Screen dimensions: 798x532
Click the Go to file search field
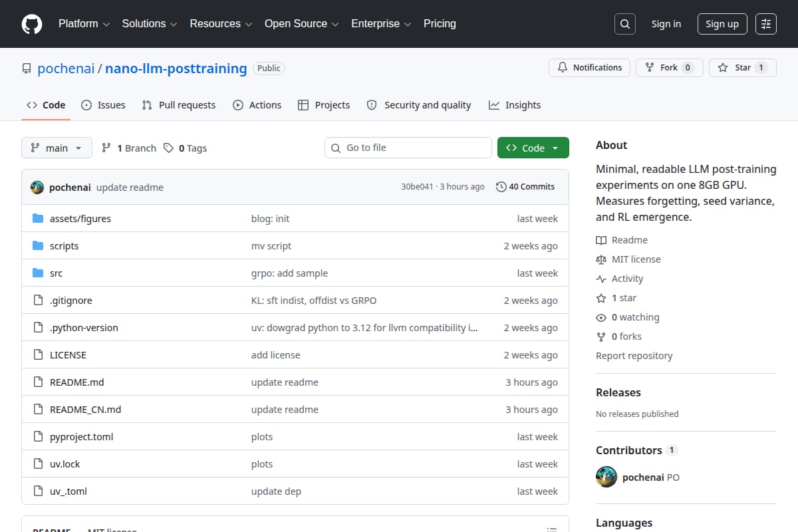click(x=408, y=148)
